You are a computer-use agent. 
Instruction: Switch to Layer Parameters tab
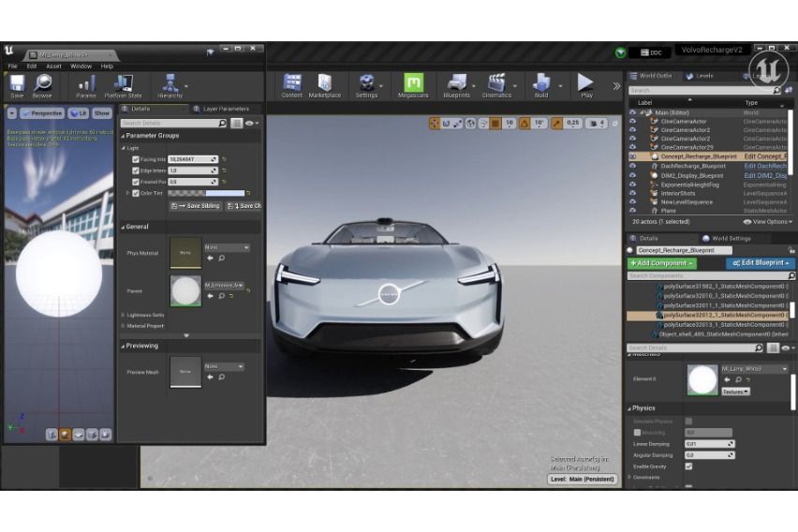point(221,109)
